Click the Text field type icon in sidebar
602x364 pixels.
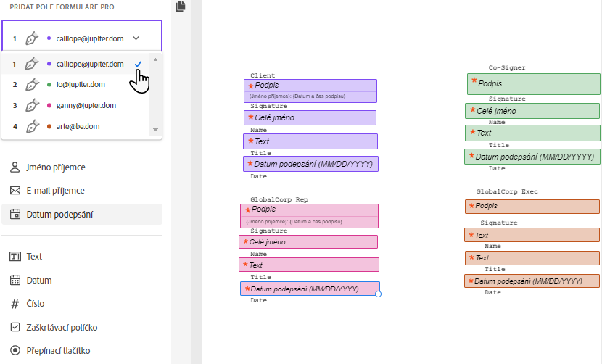15,257
